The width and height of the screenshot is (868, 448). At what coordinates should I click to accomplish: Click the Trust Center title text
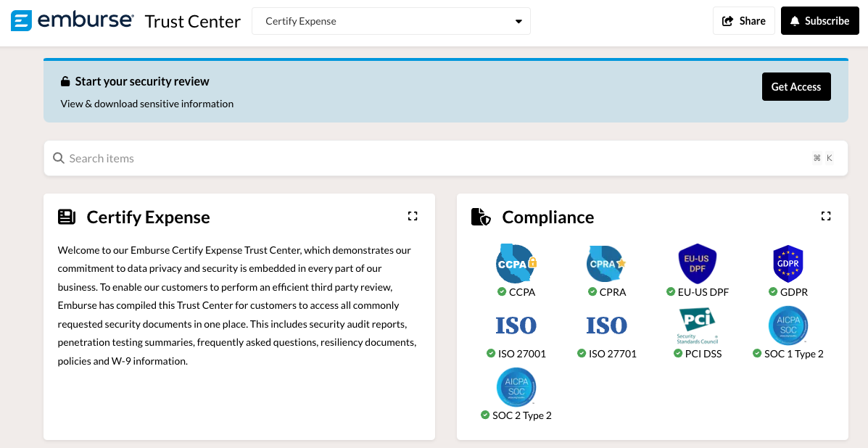point(193,22)
